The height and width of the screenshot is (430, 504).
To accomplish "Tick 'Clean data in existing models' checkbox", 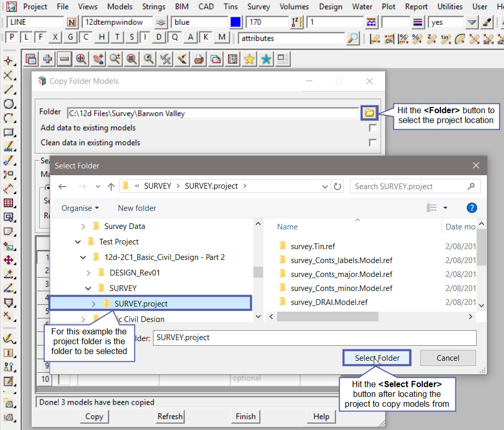I will point(373,143).
